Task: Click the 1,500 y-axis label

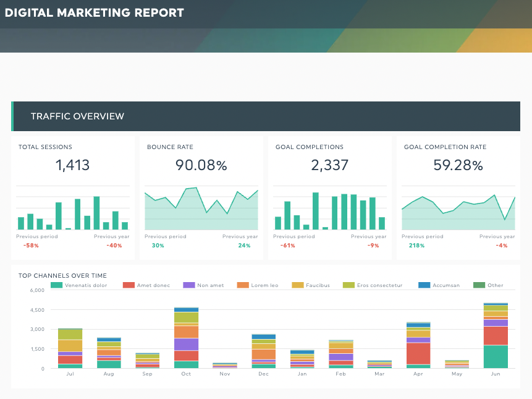Action: coord(37,349)
